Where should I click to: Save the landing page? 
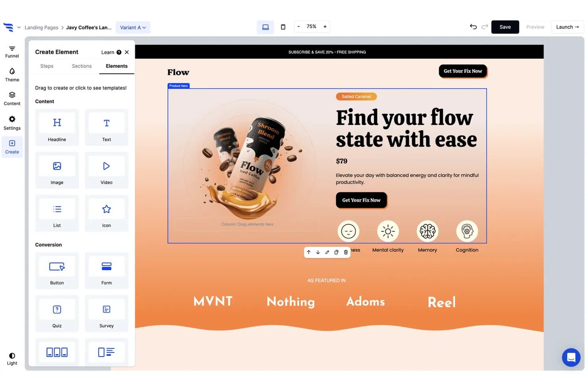tap(505, 27)
